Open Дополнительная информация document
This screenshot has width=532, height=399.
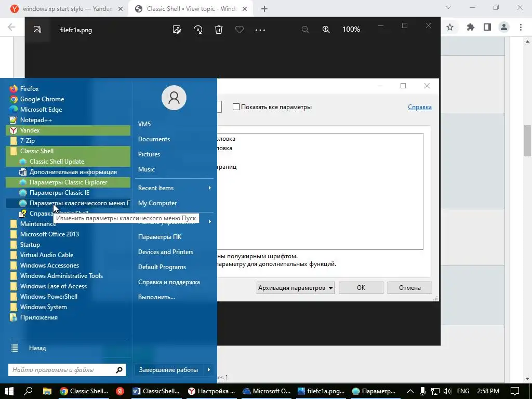(68, 172)
